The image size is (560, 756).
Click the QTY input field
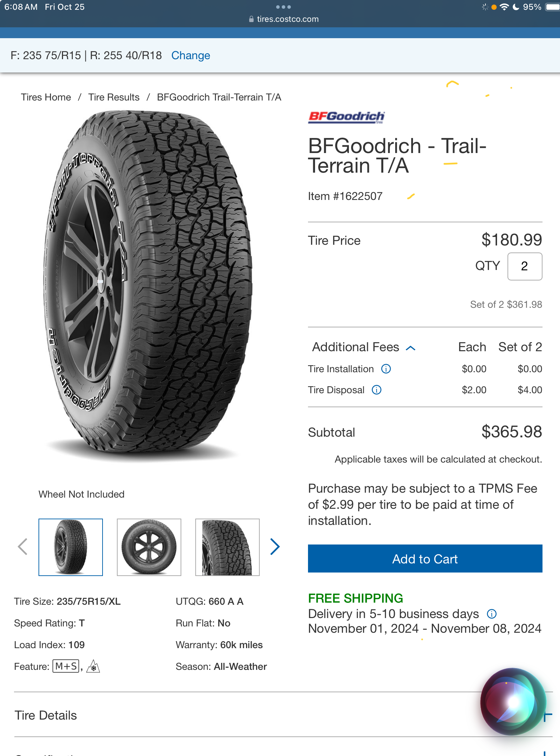point(524,266)
